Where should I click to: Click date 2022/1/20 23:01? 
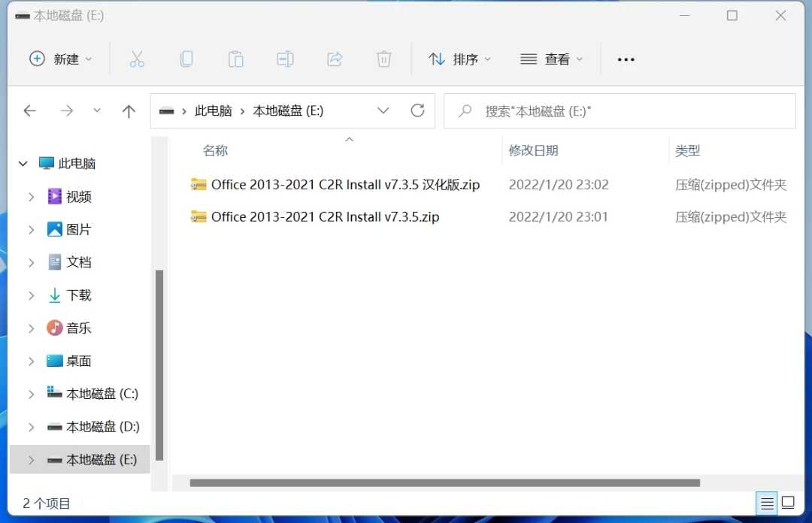[558, 217]
